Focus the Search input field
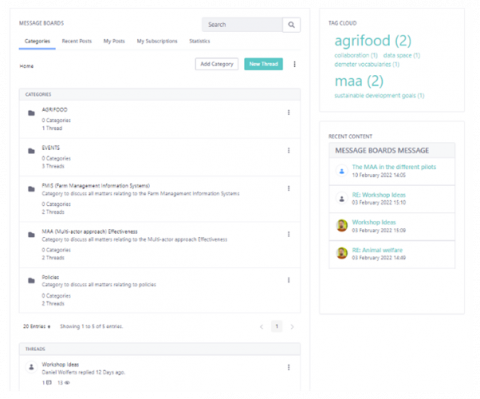Screen dimensions: 480x399 point(242,25)
